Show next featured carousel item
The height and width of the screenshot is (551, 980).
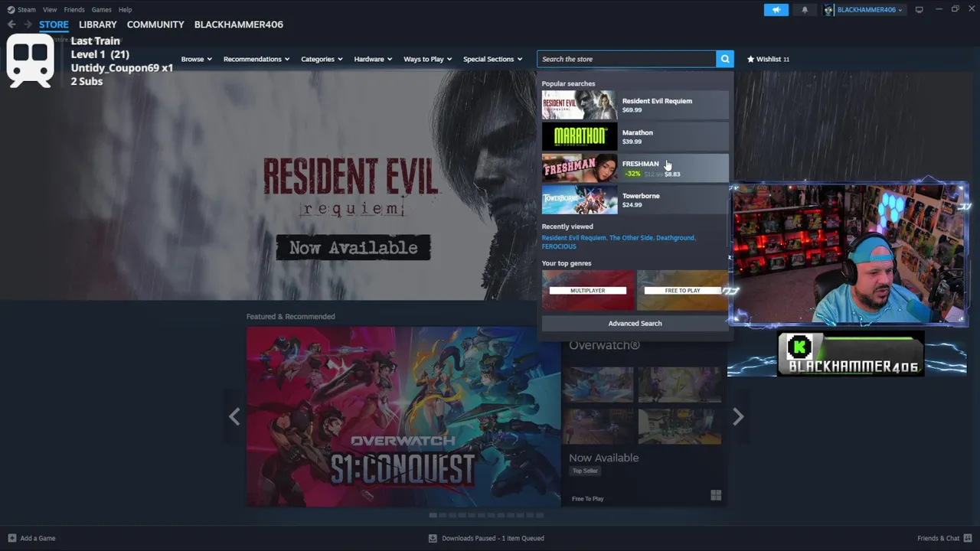click(738, 416)
